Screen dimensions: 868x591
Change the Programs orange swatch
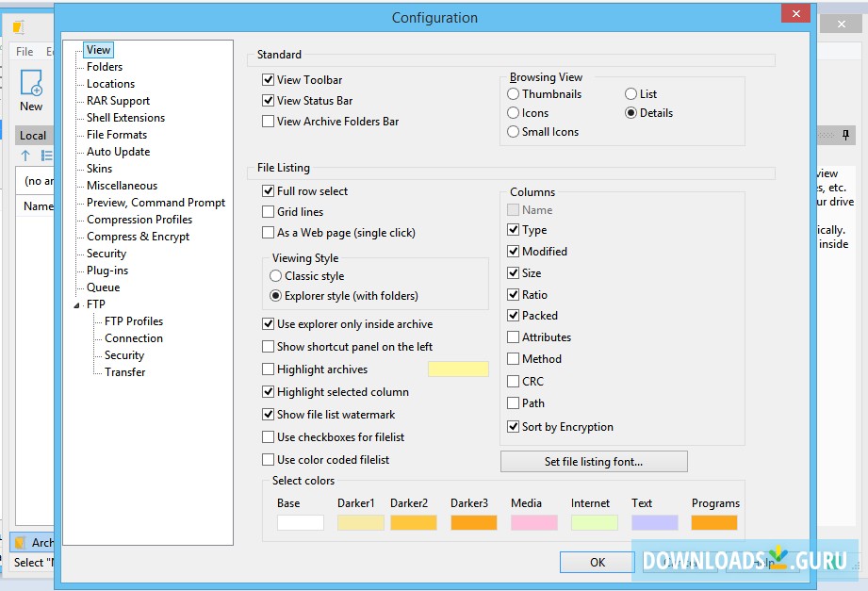click(714, 522)
